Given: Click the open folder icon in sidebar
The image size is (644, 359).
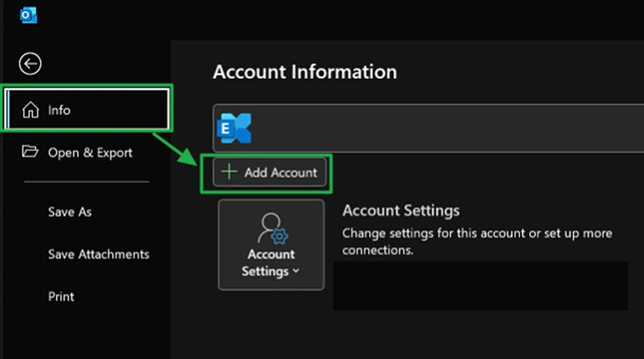Looking at the screenshot, I should (30, 152).
